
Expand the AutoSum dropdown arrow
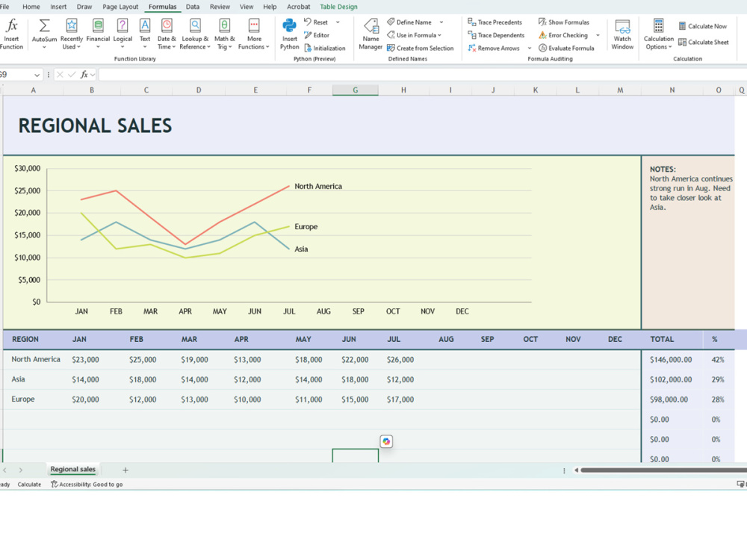point(44,47)
